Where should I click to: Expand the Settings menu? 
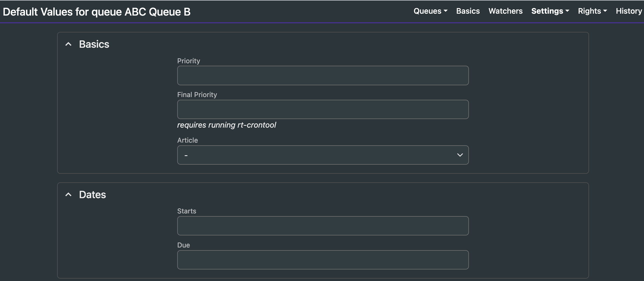pos(550,11)
